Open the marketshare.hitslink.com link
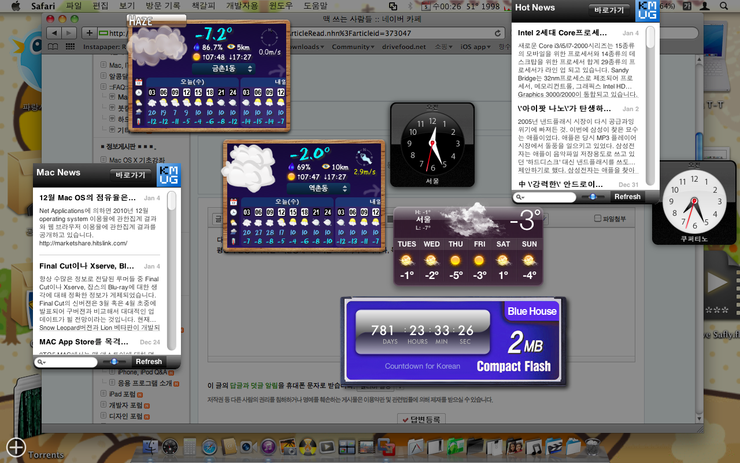This screenshot has width=740, height=463. 84,243
